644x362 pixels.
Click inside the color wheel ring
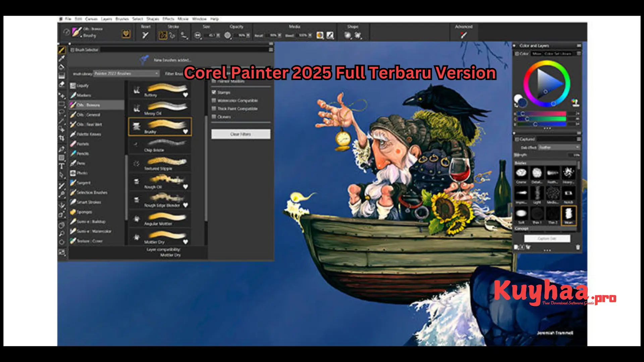click(546, 63)
